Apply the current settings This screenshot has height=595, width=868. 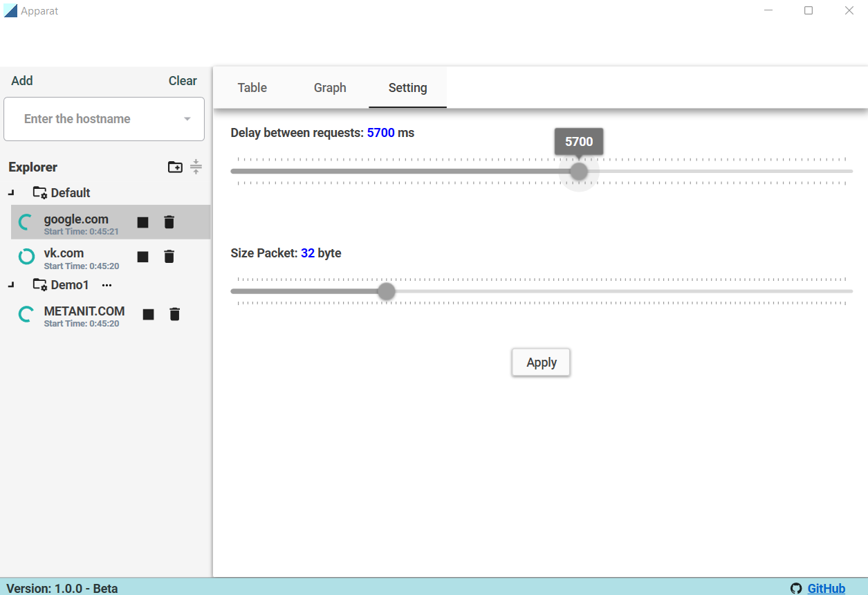coord(540,362)
